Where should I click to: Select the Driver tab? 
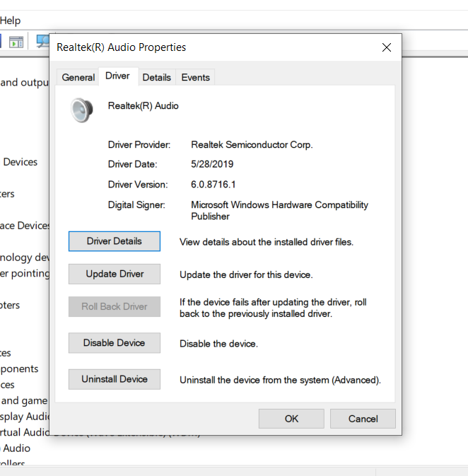point(118,76)
